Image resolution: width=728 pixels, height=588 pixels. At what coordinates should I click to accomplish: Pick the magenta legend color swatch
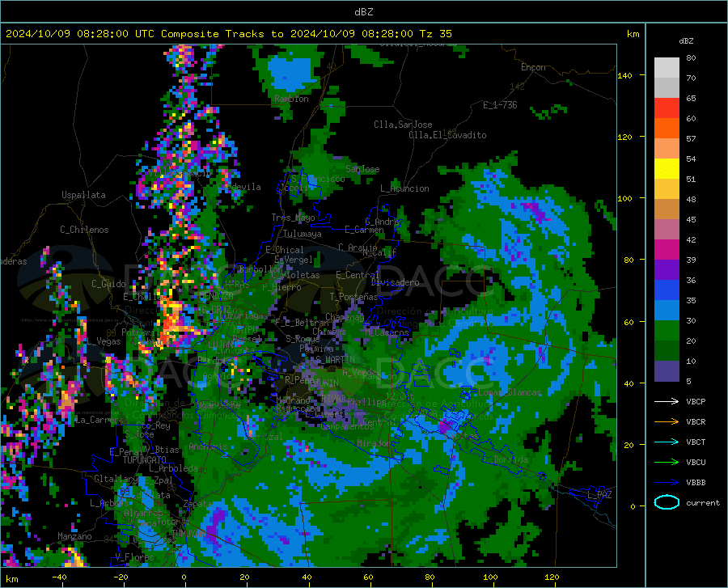tap(667, 250)
